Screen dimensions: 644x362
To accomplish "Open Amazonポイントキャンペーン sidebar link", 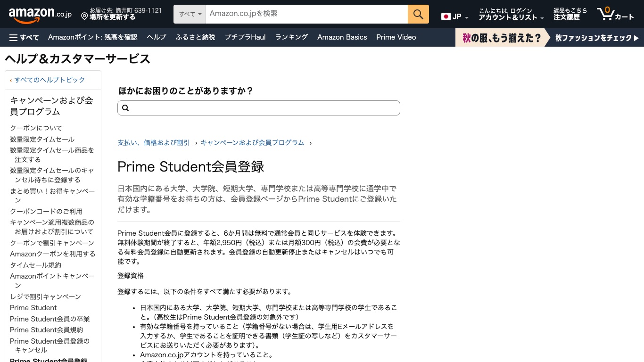I will [x=52, y=281].
